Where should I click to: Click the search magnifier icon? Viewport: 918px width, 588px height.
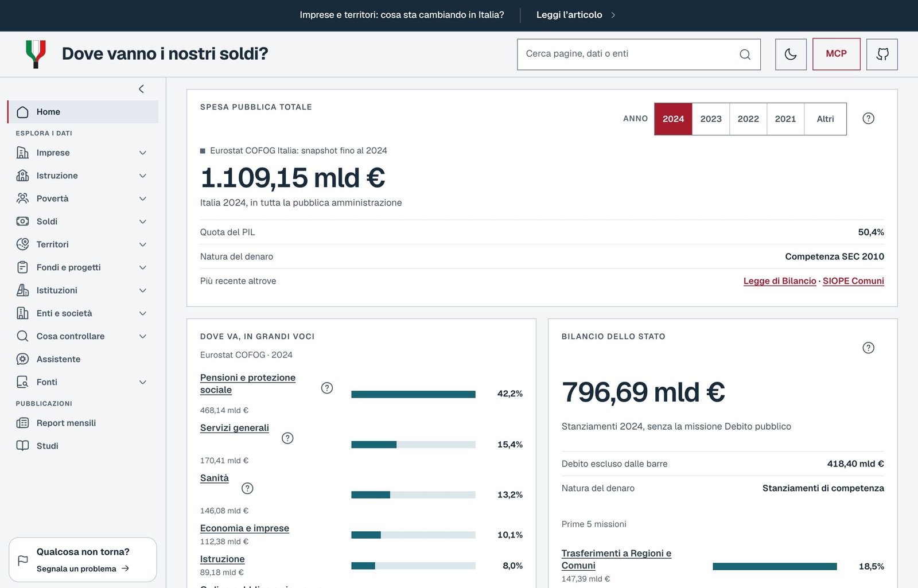tap(745, 54)
